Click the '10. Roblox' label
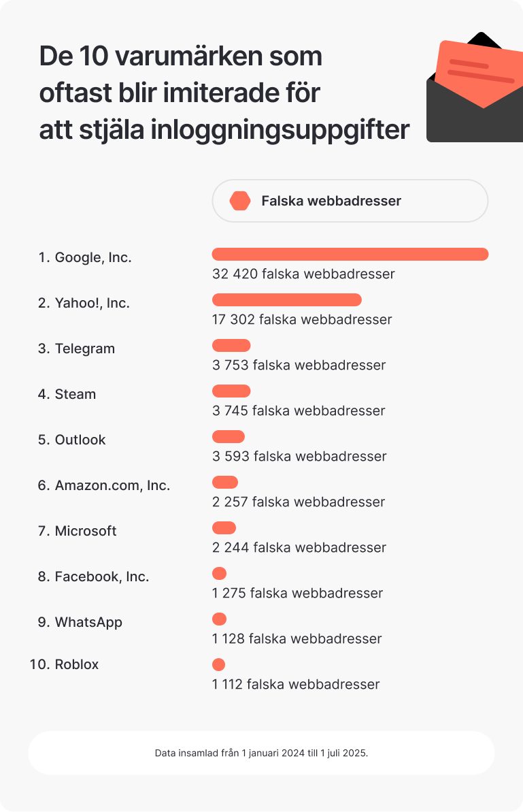523x812 pixels. tap(65, 665)
